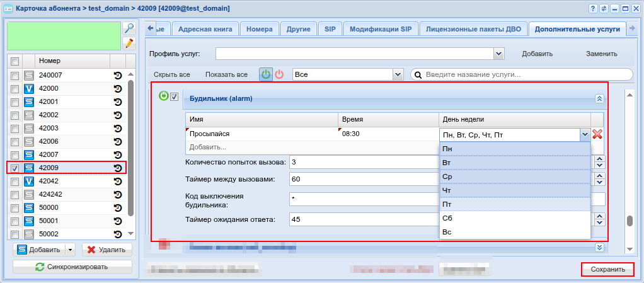
Task: Switch to Лицензионные пакеты ДВО tab
Action: (x=474, y=29)
